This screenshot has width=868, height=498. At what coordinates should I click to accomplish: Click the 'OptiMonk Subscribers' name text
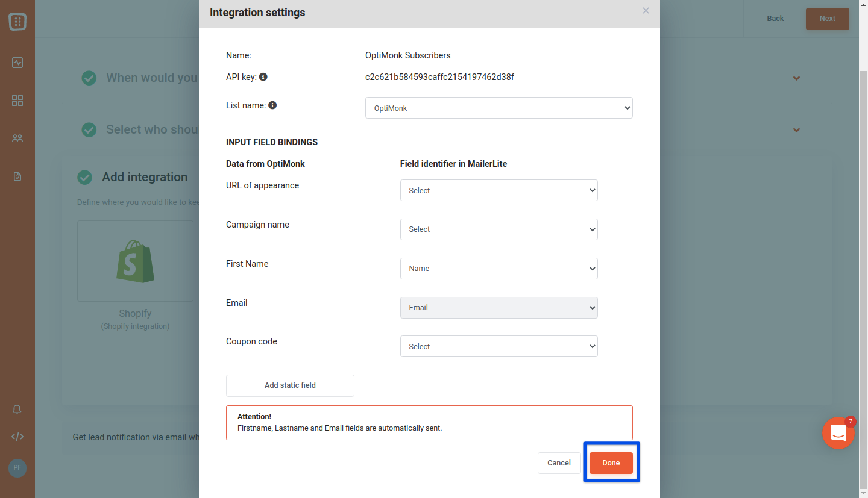tap(408, 55)
